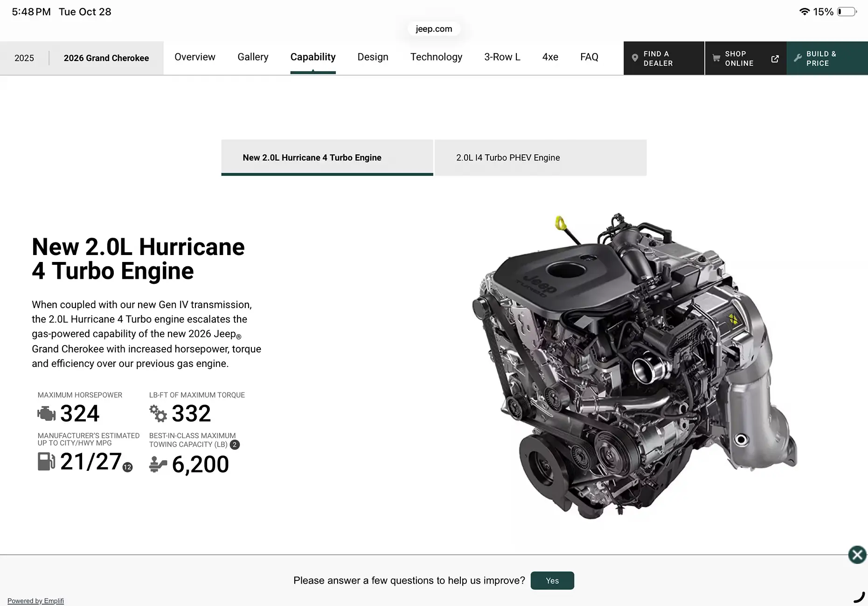Click the shopping cart icon
This screenshot has width=868, height=606.
click(716, 58)
